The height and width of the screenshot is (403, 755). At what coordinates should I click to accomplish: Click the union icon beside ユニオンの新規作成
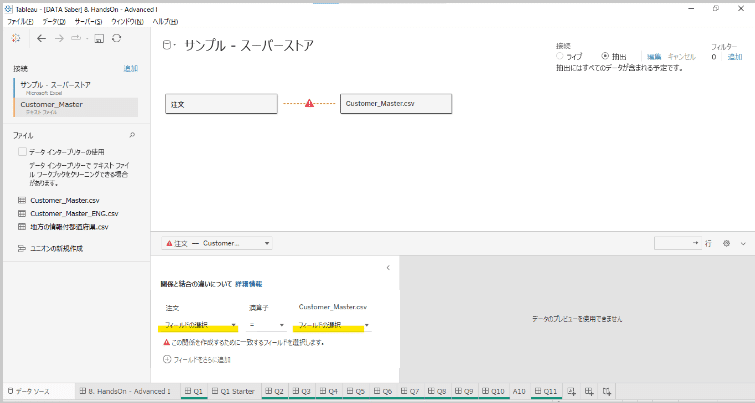22,248
